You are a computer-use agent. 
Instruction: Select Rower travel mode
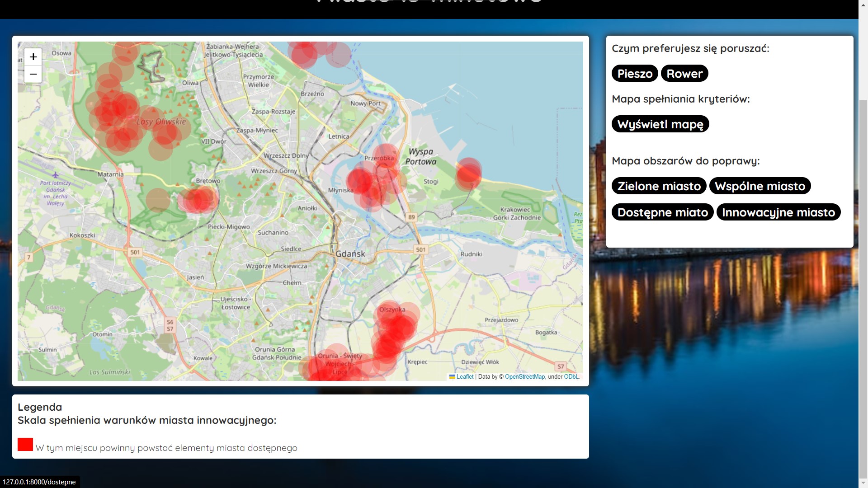point(684,74)
